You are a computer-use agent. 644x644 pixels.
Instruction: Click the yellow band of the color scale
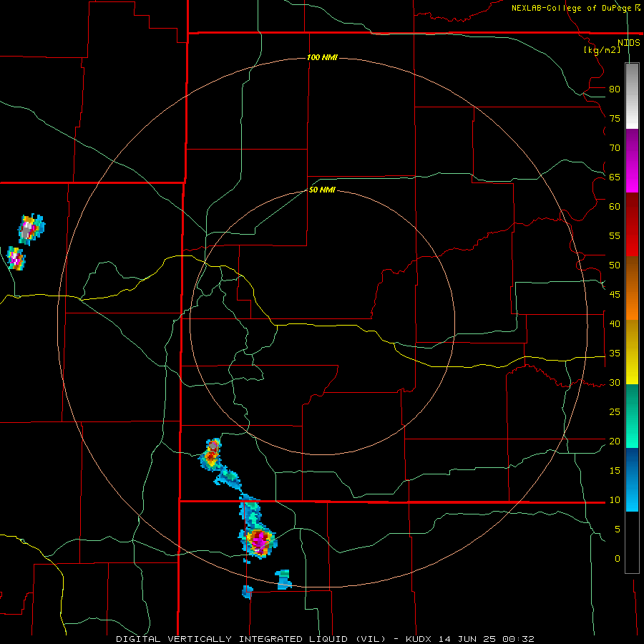pos(632,352)
